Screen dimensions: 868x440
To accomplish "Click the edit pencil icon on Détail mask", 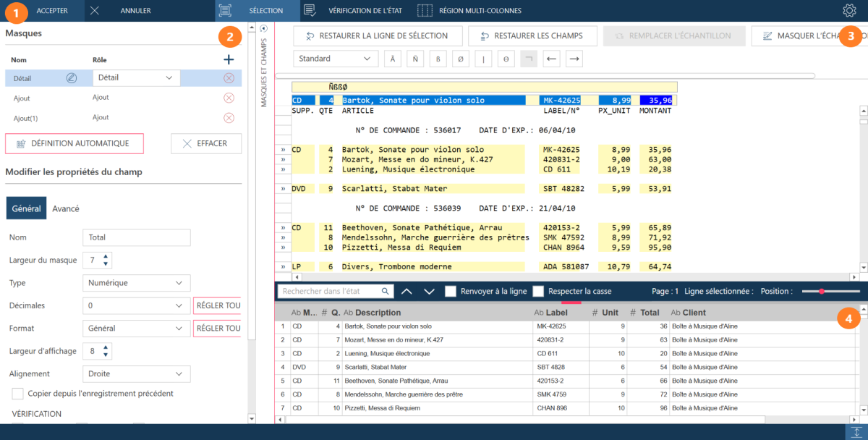I will (x=72, y=78).
